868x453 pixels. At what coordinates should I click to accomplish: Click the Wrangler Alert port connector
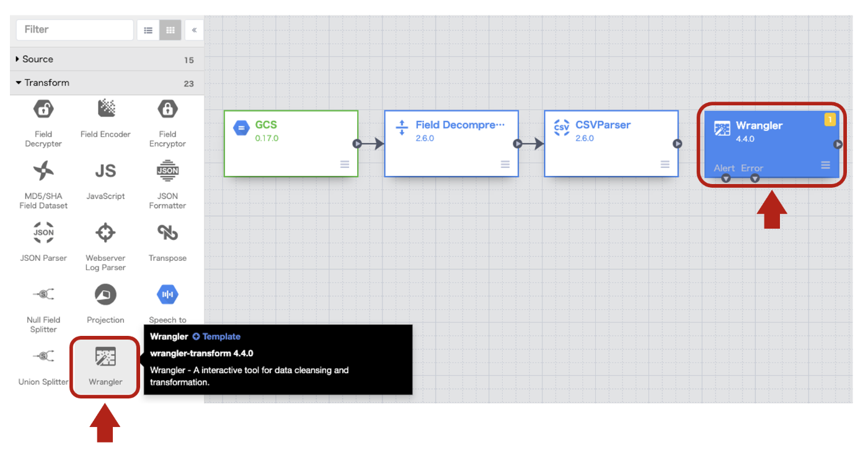(726, 178)
